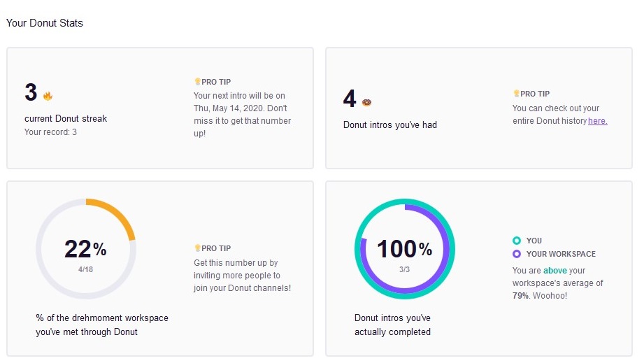Click the 100% value in the completion chart
Viewport: 644px width, 363px height.
405,249
